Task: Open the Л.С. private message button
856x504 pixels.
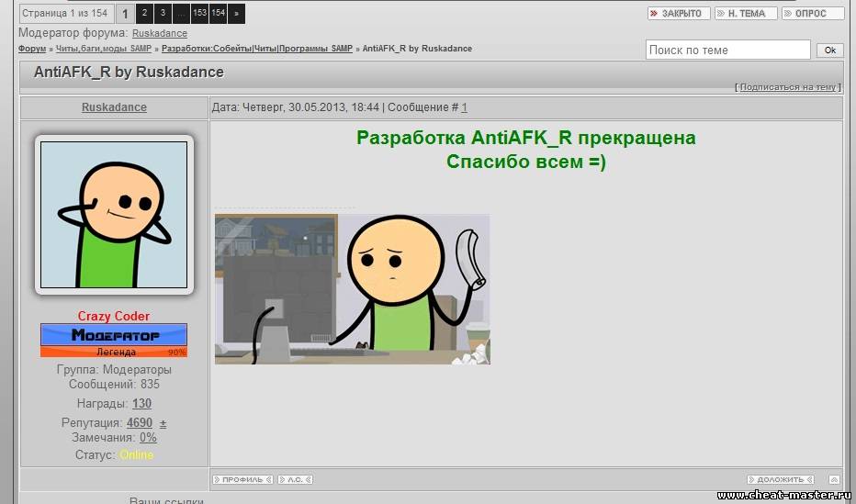Action: click(295, 479)
